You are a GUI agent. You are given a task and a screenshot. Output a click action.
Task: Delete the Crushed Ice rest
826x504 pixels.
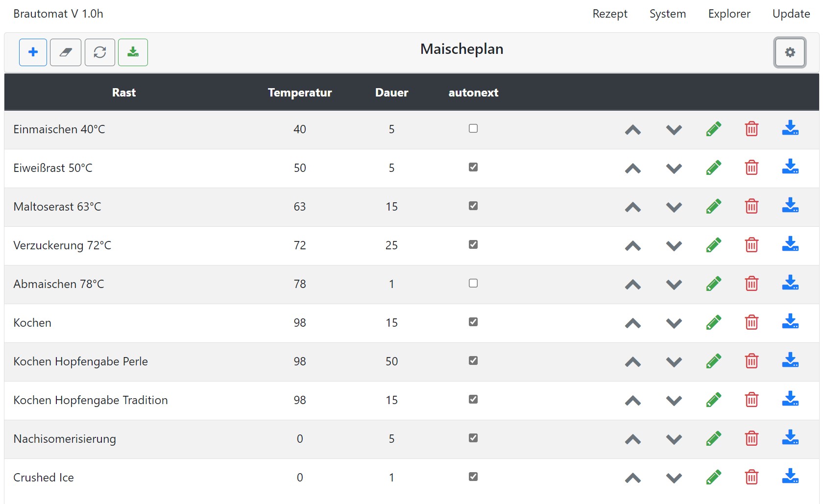tap(752, 477)
